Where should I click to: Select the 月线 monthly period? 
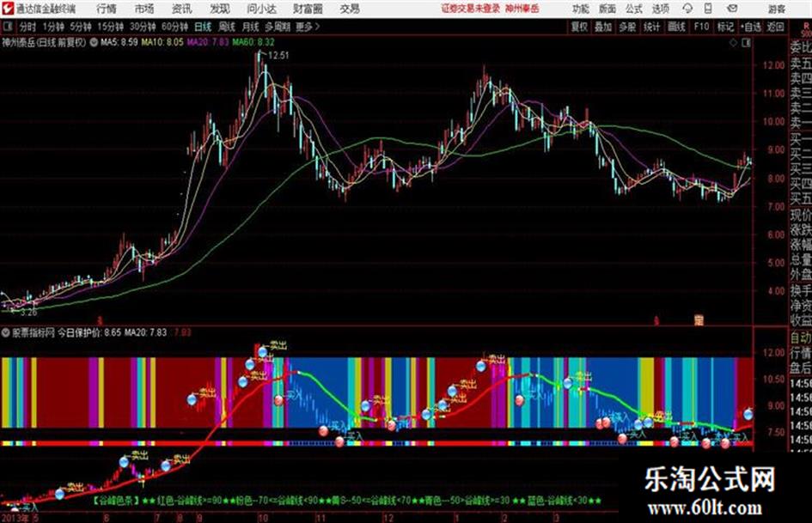point(251,27)
